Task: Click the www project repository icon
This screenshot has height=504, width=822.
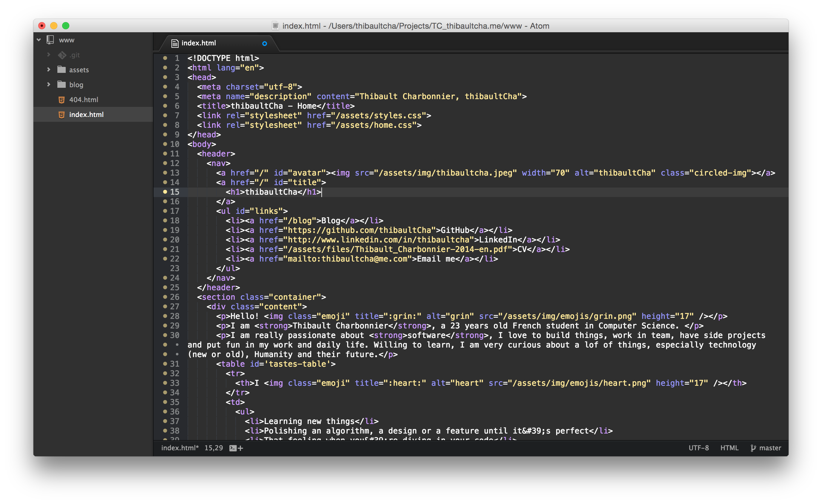Action: 50,40
